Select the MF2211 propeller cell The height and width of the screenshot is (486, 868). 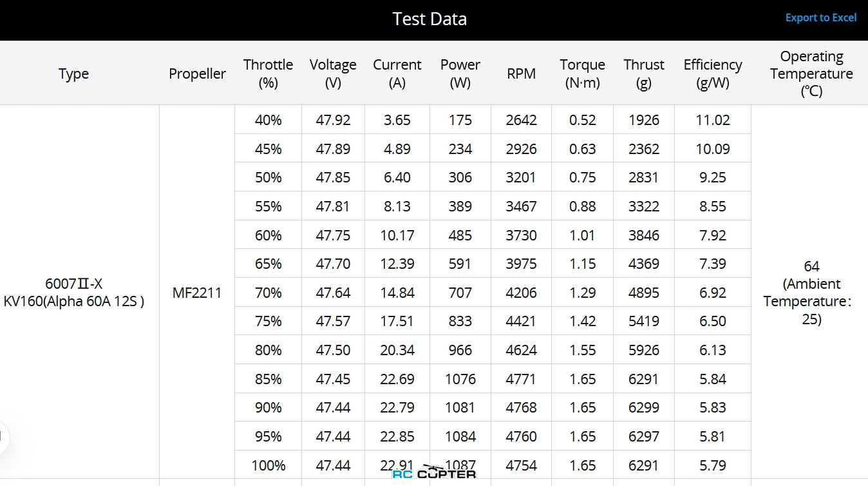pos(197,293)
